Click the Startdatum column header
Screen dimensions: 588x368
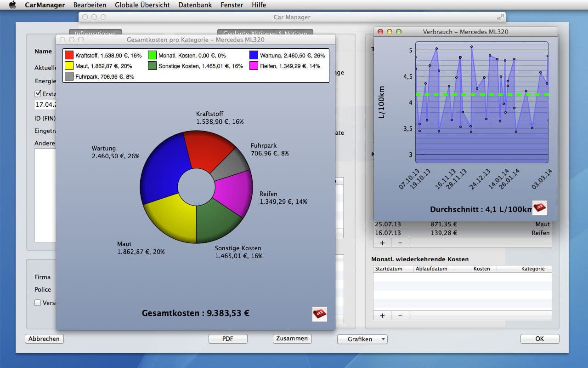(393, 269)
